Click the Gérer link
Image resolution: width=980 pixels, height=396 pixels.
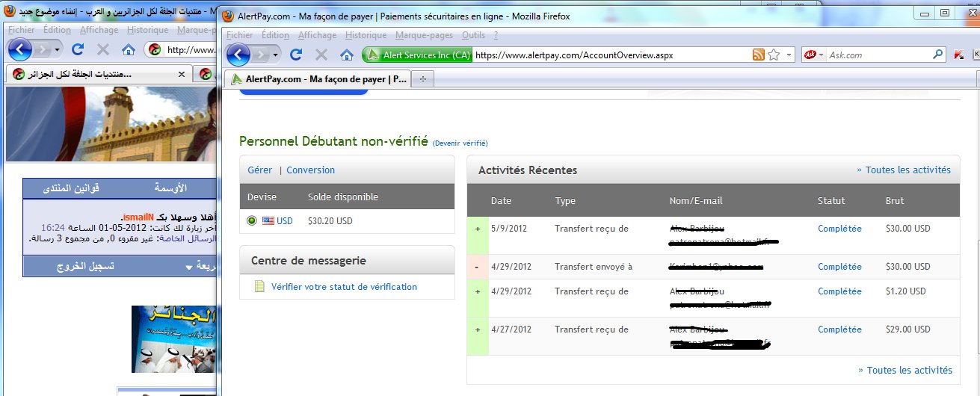point(259,170)
